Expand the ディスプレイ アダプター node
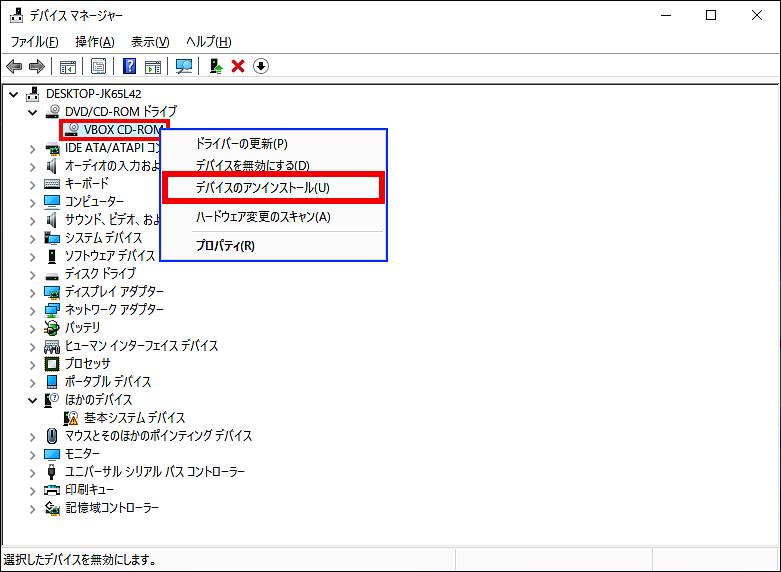Screen dimensions: 781x572 click(32, 292)
